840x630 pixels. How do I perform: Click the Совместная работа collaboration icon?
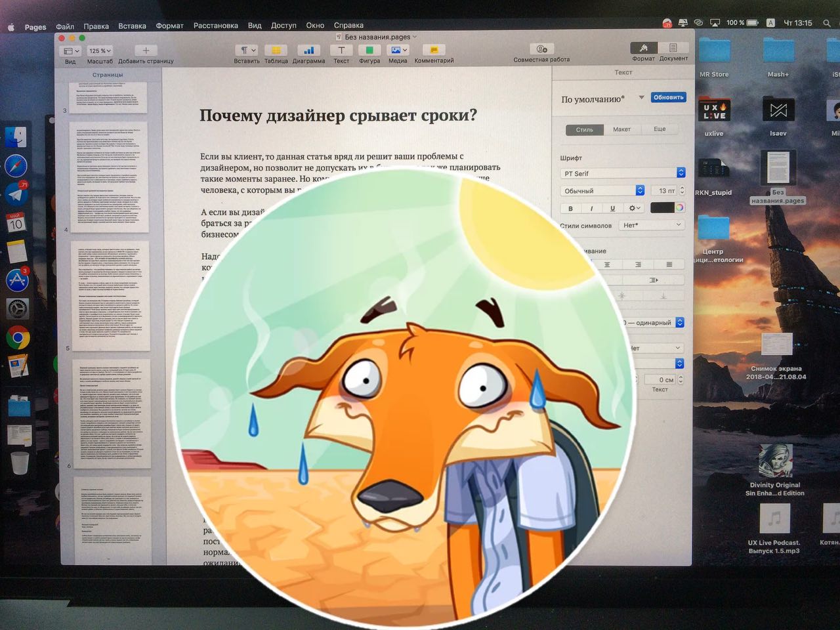coord(541,49)
